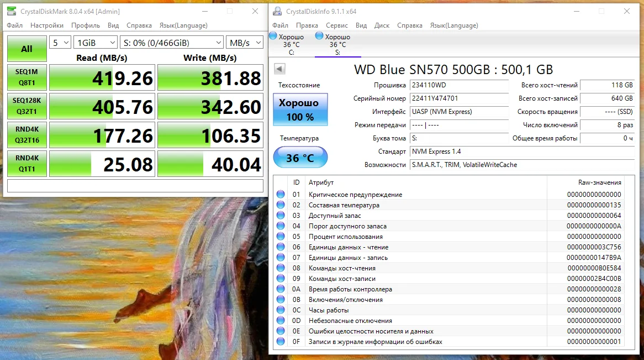Switch to the S: disk tab

pyautogui.click(x=337, y=45)
